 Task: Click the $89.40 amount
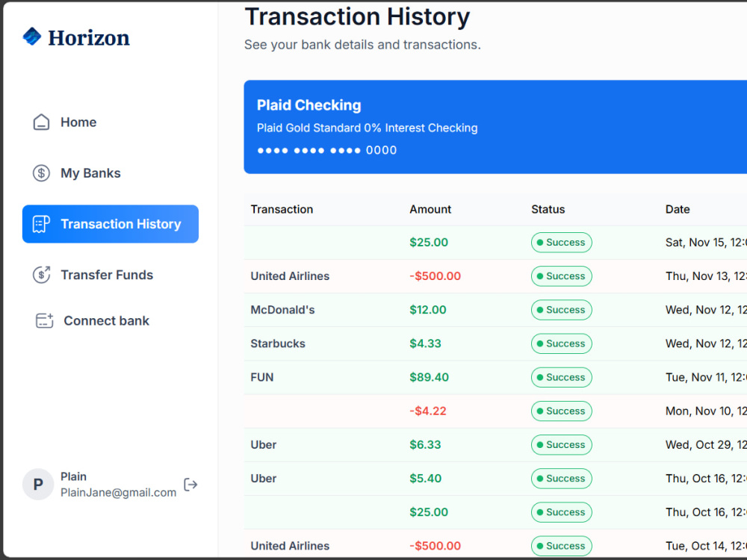pyautogui.click(x=430, y=378)
